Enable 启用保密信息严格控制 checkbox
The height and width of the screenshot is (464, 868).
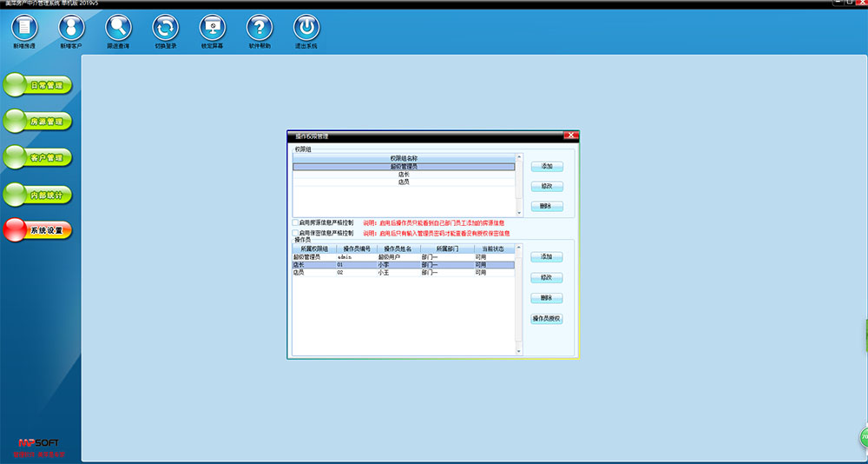296,233
